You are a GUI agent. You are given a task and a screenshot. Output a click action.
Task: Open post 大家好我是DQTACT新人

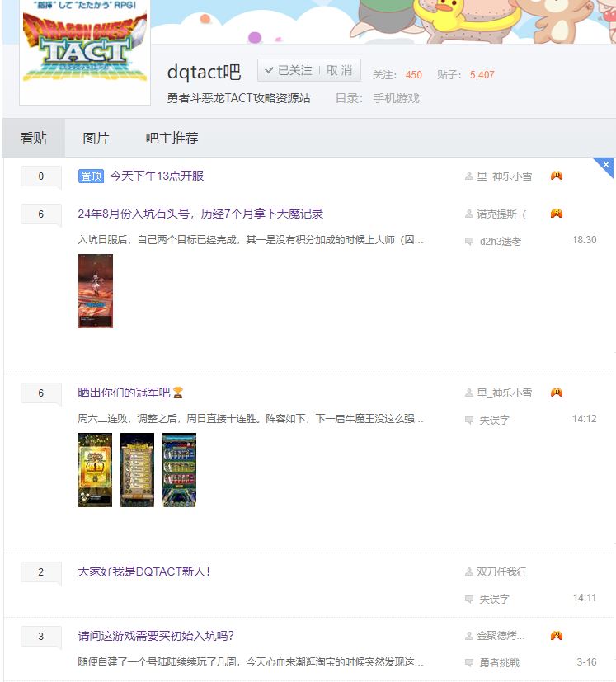pos(144,571)
